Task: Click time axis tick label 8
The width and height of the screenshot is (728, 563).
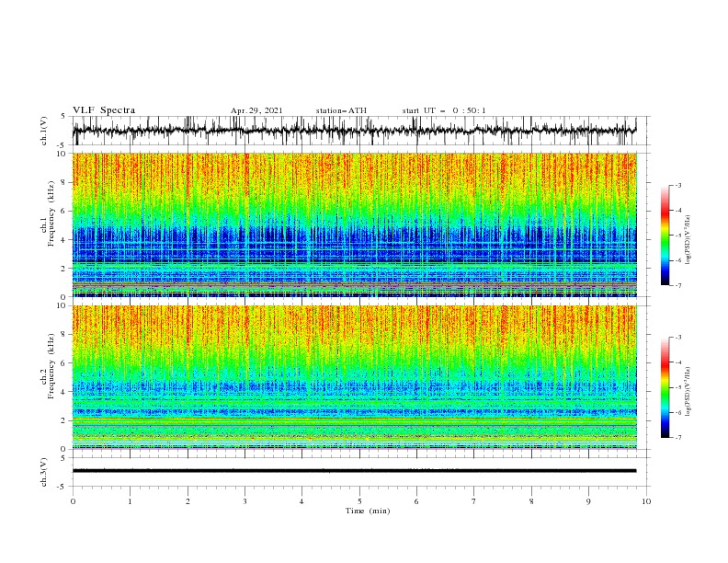Action: (531, 501)
